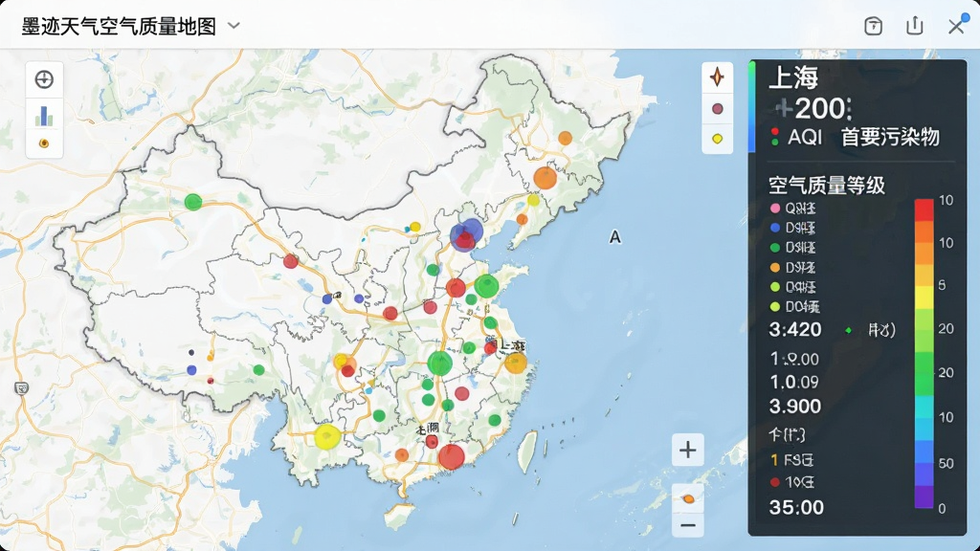Select the orange marker next to 上海 label
The image size is (980, 551).
coord(516,363)
